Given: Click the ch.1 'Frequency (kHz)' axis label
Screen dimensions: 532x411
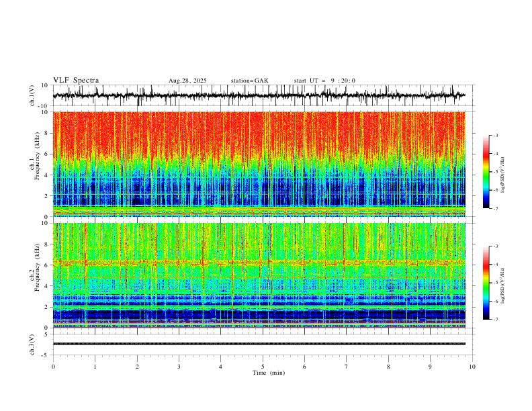Looking at the screenshot, I should (37, 156).
